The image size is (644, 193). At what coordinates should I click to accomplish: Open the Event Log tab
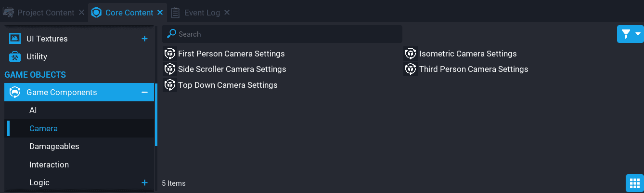pyautogui.click(x=202, y=13)
